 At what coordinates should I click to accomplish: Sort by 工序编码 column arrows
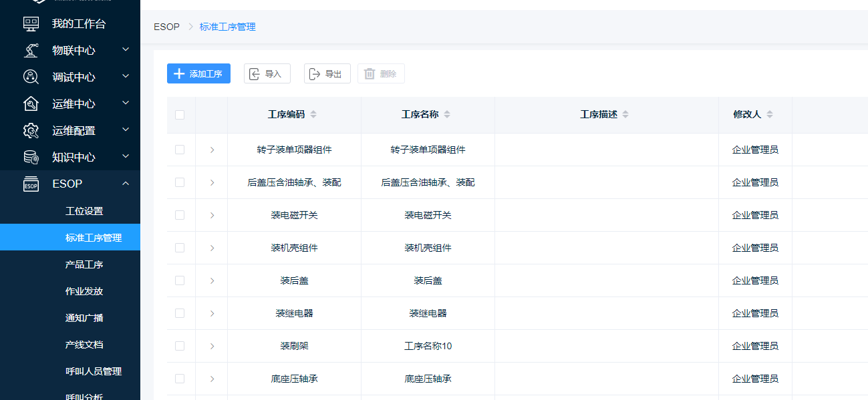pyautogui.click(x=313, y=115)
